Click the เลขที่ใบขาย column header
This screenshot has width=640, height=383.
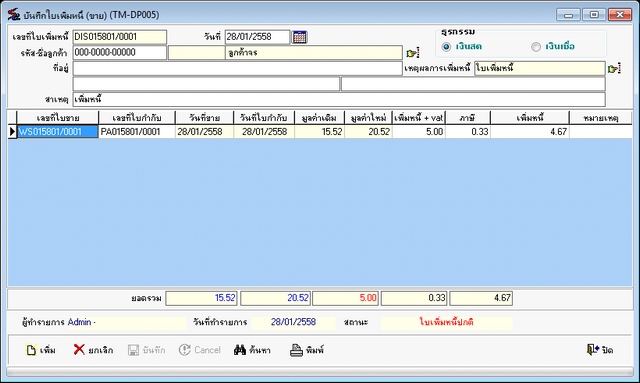(58, 118)
